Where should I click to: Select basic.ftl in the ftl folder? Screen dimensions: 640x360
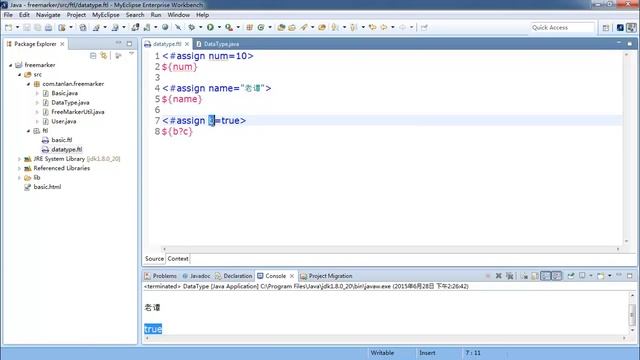(62, 140)
